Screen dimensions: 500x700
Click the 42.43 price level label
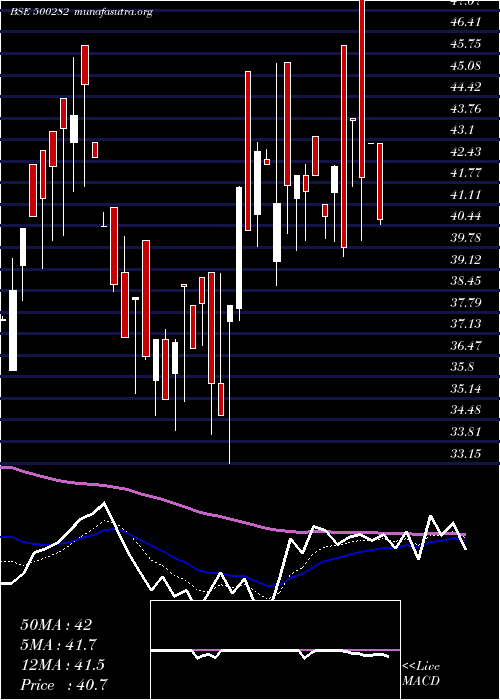pos(466,151)
